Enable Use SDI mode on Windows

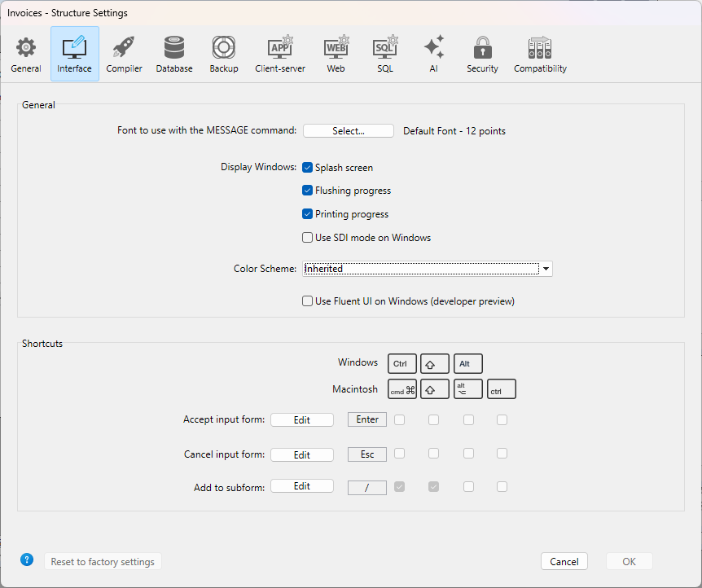tap(308, 238)
